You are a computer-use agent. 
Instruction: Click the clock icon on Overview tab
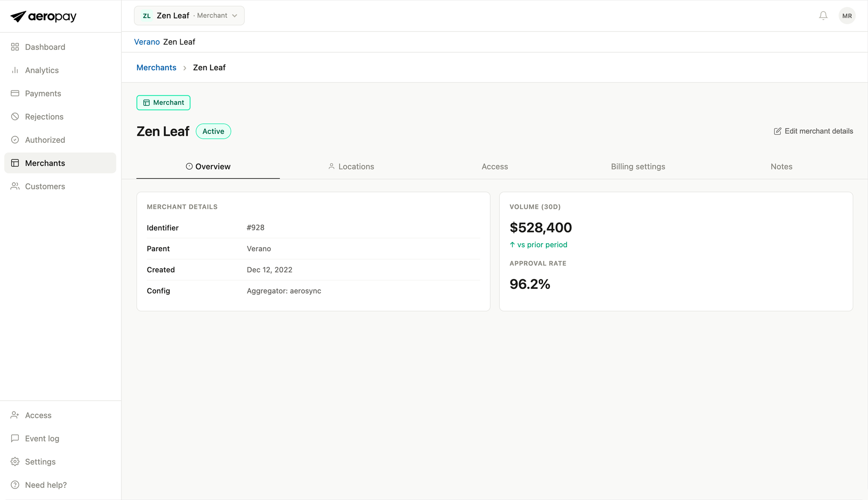click(x=189, y=167)
